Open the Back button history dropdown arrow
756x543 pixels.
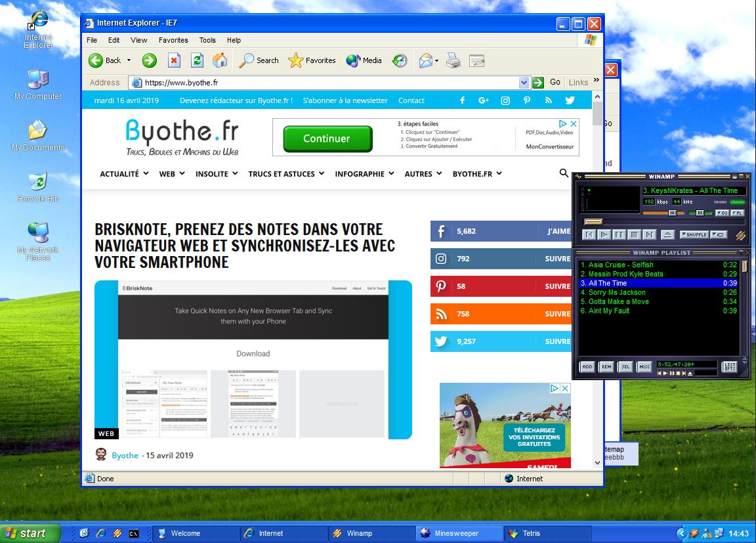pyautogui.click(x=129, y=60)
